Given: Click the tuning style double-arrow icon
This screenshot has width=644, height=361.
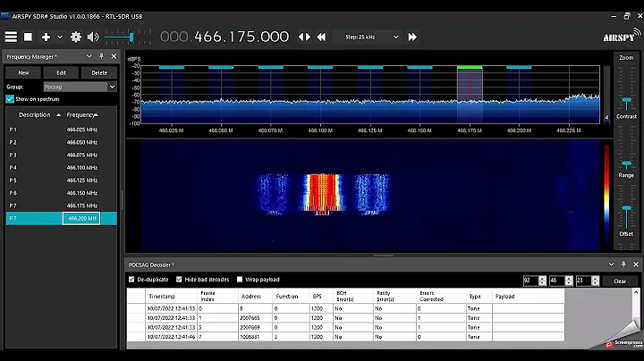Looking at the screenshot, I should 304,37.
